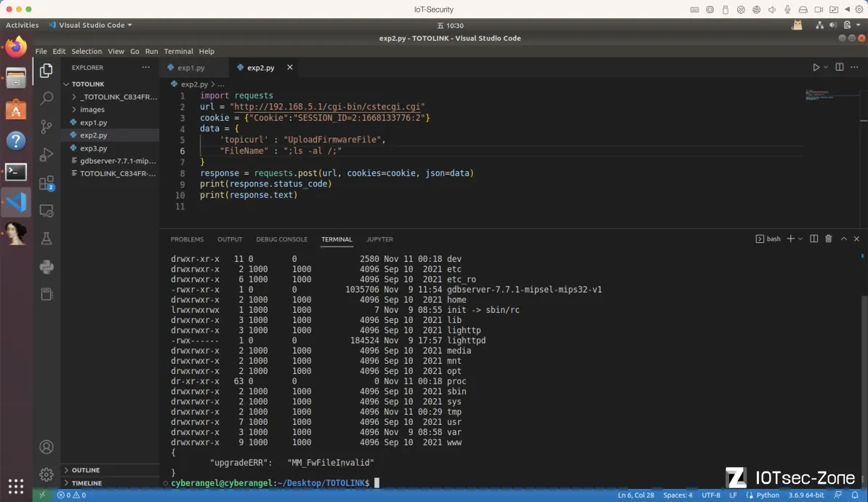Open notifications bell in status bar
Image resolution: width=868 pixels, height=502 pixels.
click(855, 495)
